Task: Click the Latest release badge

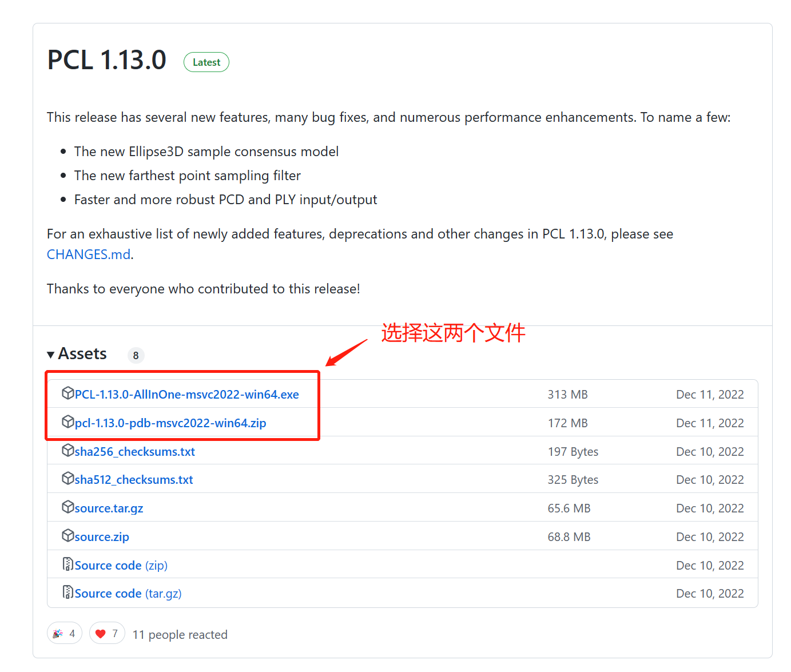Action: click(206, 62)
